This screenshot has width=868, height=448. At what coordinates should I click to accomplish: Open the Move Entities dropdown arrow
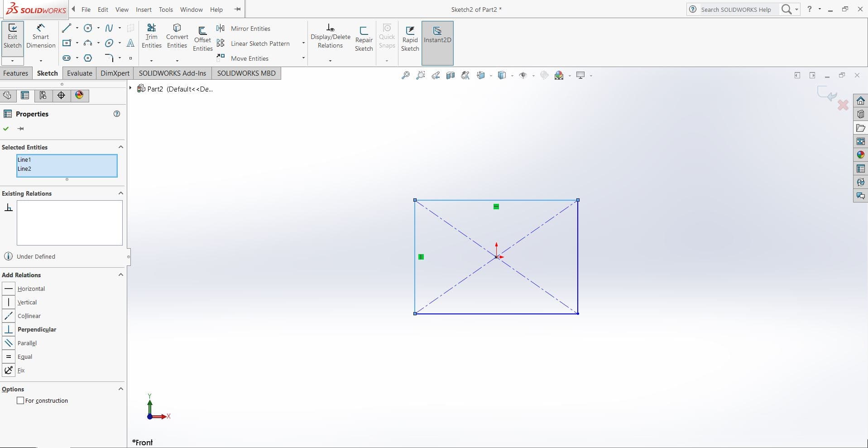point(303,58)
